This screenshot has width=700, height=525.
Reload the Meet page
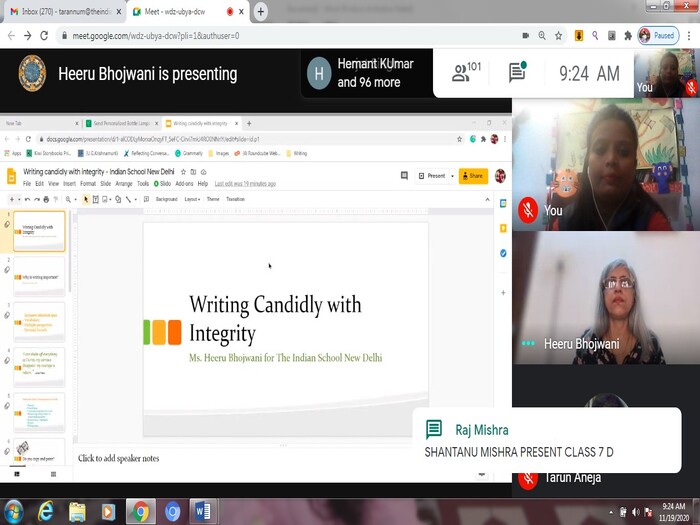point(44,36)
